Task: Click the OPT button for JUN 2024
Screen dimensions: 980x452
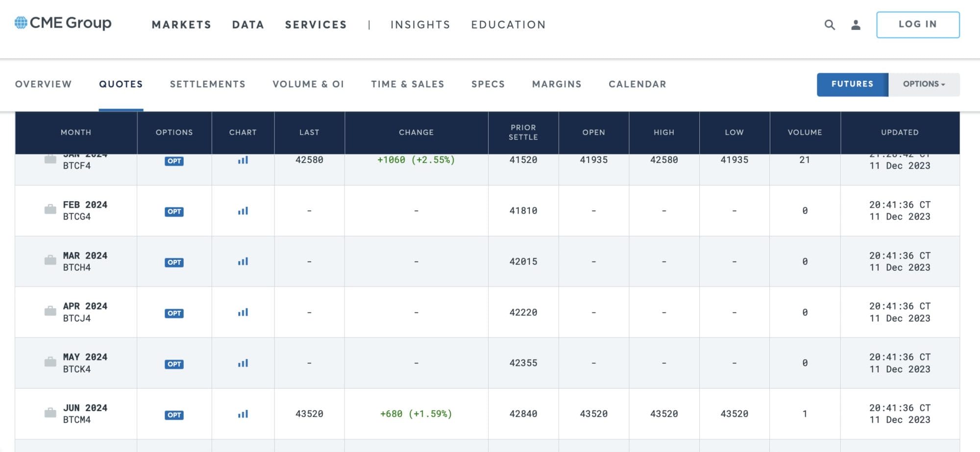Action: coord(174,415)
